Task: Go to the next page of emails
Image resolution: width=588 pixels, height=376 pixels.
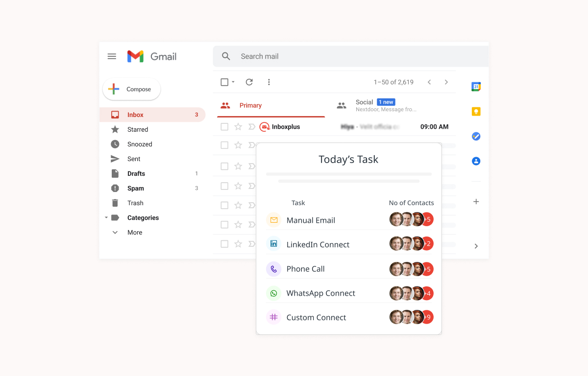Action: [446, 82]
